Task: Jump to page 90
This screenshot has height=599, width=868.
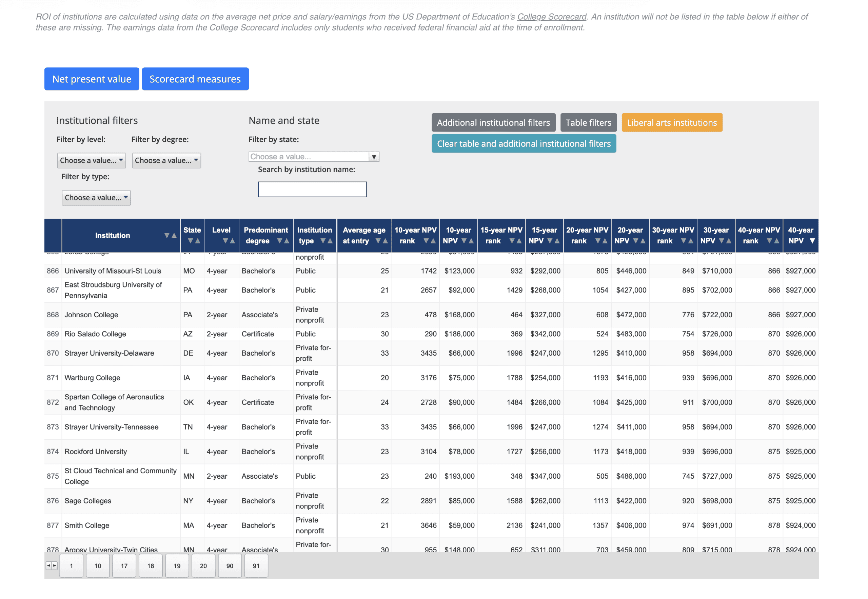Action: point(230,566)
